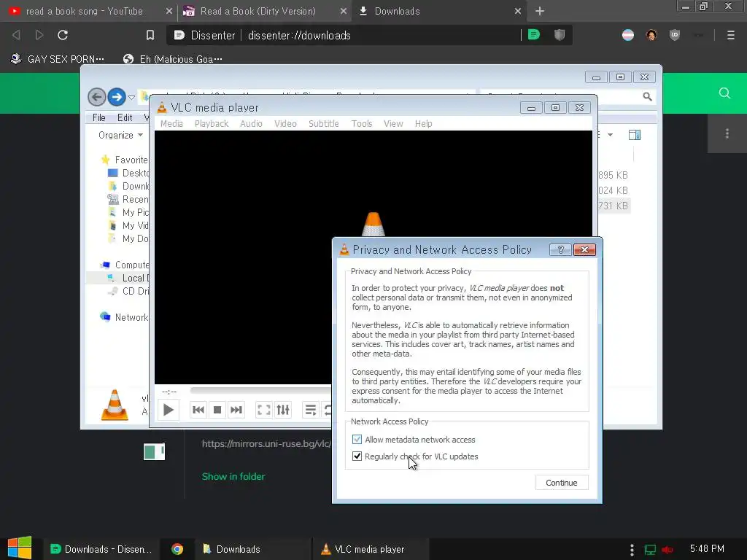Viewport: 747px width, 560px height.
Task: Select Network in Explorer sidebar
Action: click(124, 317)
